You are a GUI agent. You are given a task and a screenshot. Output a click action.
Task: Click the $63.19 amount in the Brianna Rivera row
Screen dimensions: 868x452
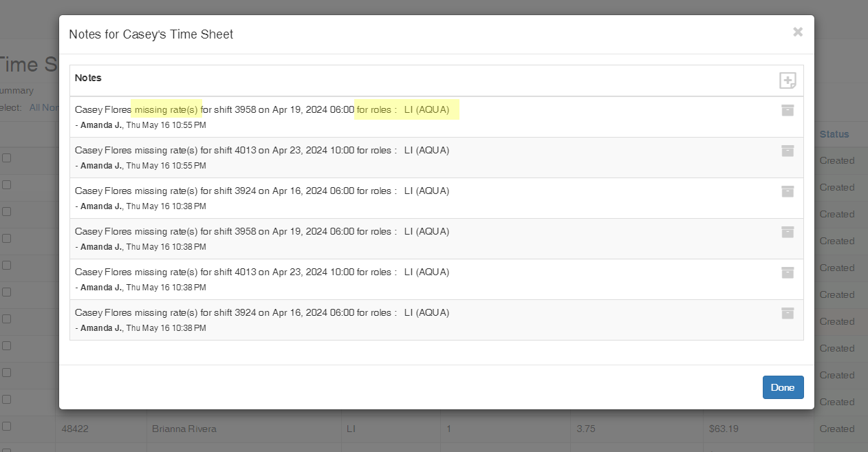(x=724, y=429)
